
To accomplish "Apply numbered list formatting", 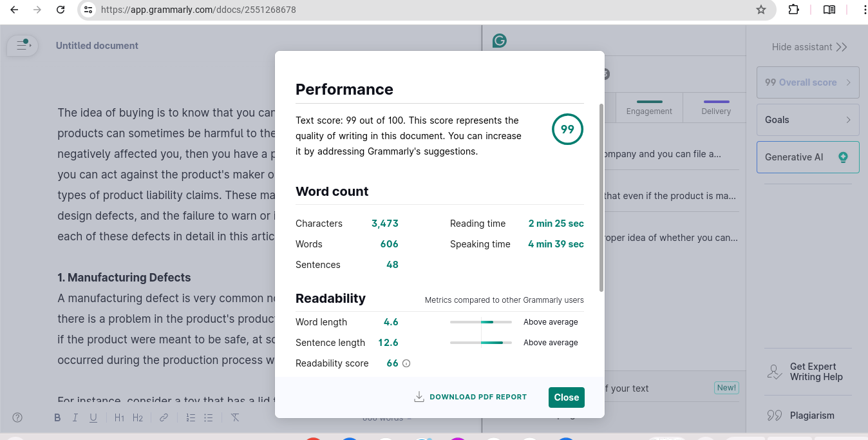I will pyautogui.click(x=190, y=417).
